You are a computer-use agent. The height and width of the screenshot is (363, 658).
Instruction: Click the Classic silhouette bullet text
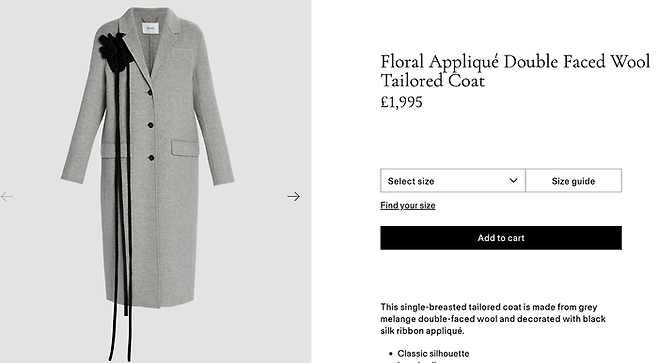coord(433,354)
